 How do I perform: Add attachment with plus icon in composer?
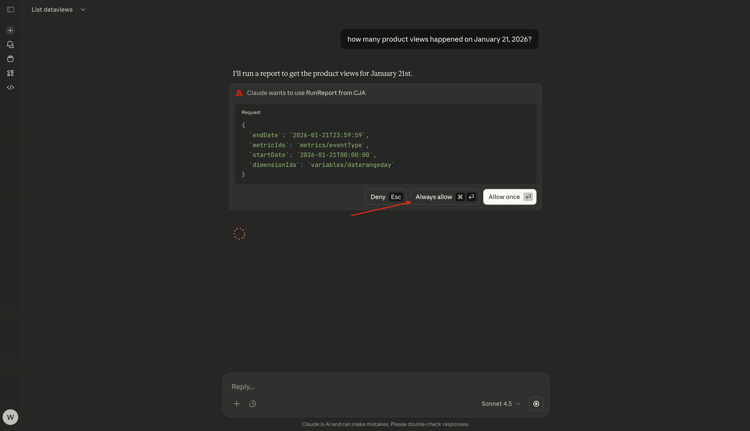pyautogui.click(x=237, y=404)
